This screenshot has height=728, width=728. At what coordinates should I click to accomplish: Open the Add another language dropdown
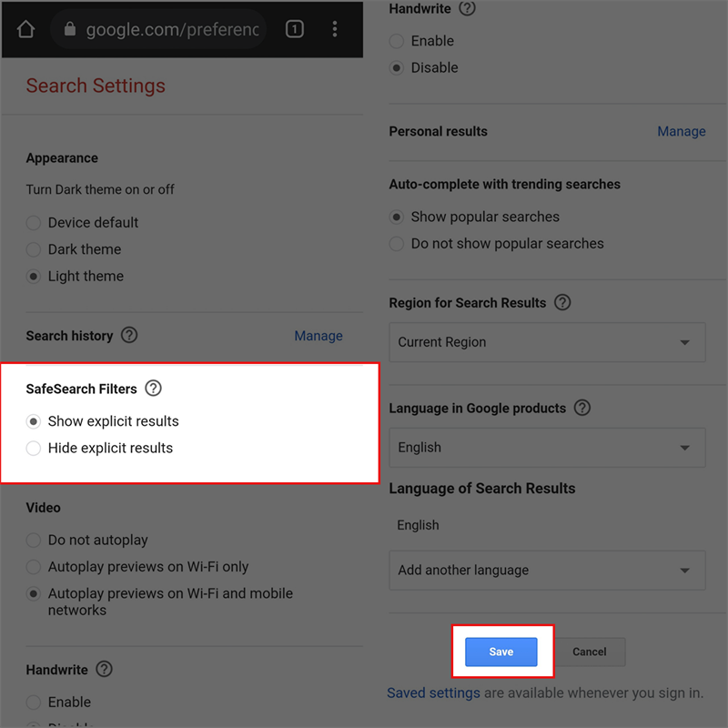click(x=547, y=571)
